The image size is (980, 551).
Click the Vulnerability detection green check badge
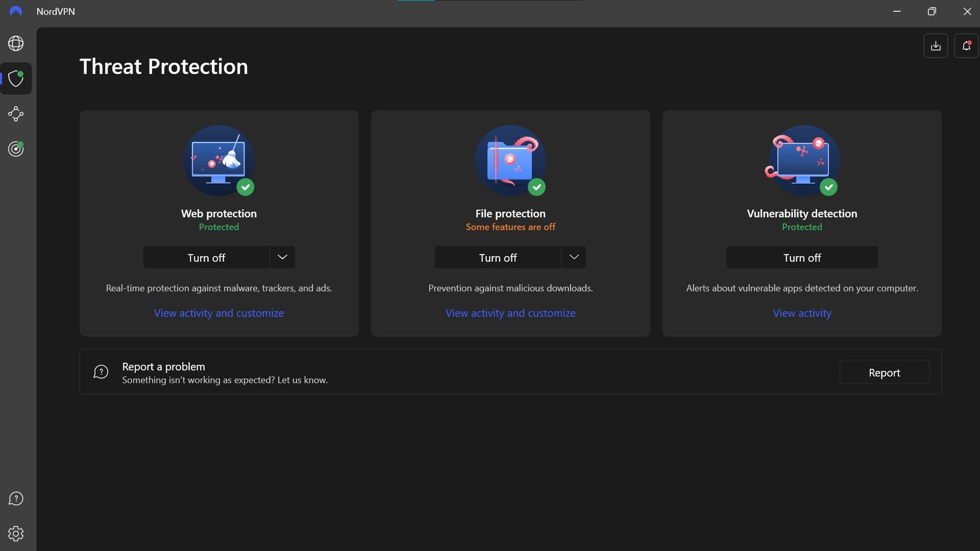(829, 187)
